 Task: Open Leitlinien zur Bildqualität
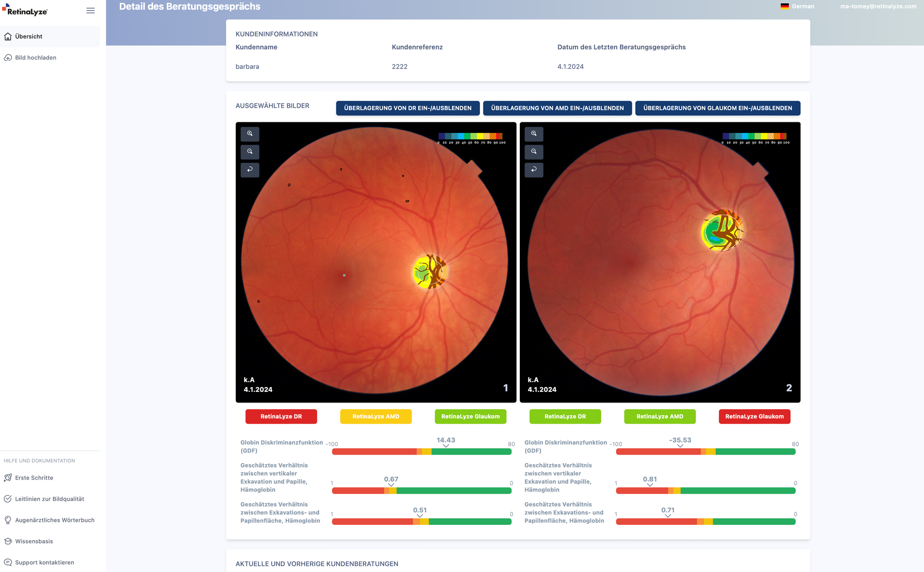tap(50, 499)
